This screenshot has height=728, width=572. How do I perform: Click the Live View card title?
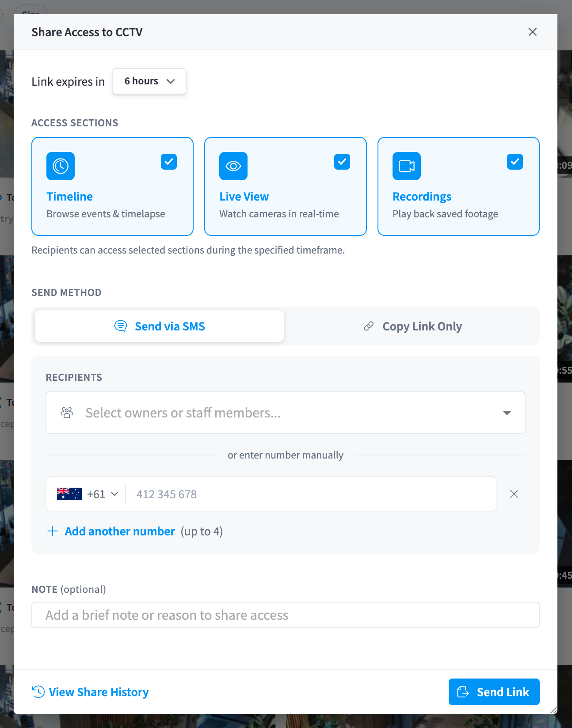[244, 197]
